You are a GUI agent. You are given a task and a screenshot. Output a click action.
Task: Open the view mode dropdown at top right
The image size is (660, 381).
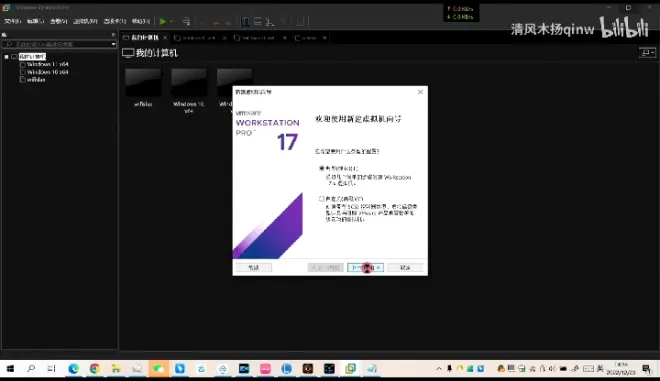pyautogui.click(x=647, y=53)
